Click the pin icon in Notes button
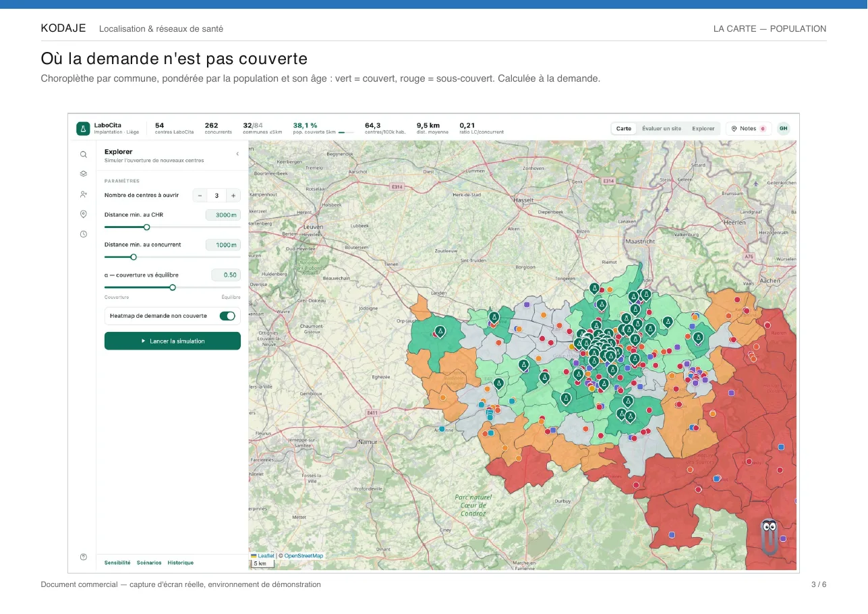Image resolution: width=868 pixels, height=614 pixels. pos(734,128)
